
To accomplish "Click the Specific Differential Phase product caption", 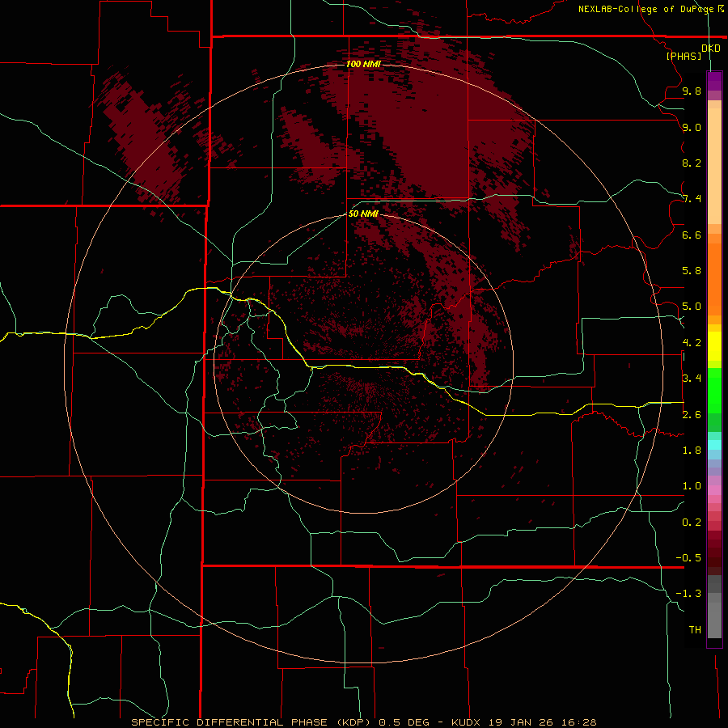I will point(363,722).
